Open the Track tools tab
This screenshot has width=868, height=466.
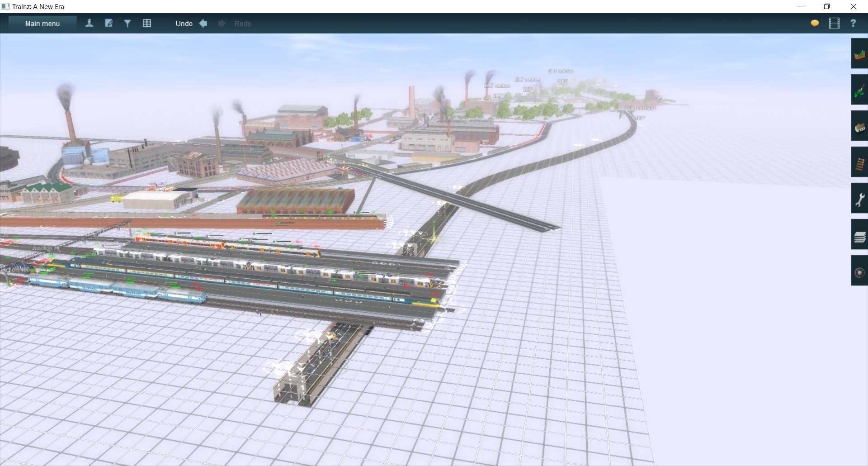859,162
